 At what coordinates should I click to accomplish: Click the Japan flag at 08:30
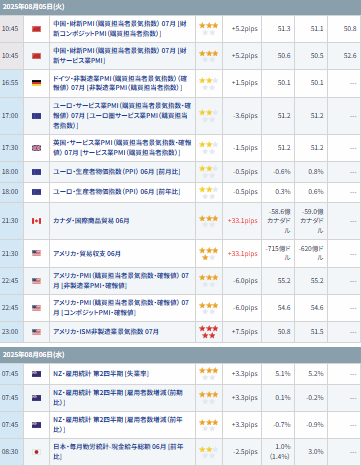click(36, 452)
